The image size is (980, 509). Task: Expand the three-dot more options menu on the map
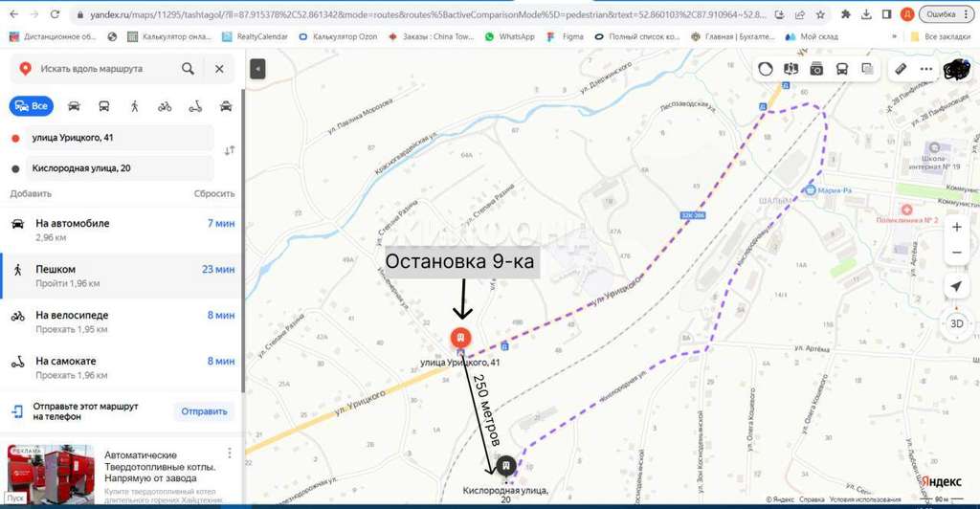tap(926, 69)
